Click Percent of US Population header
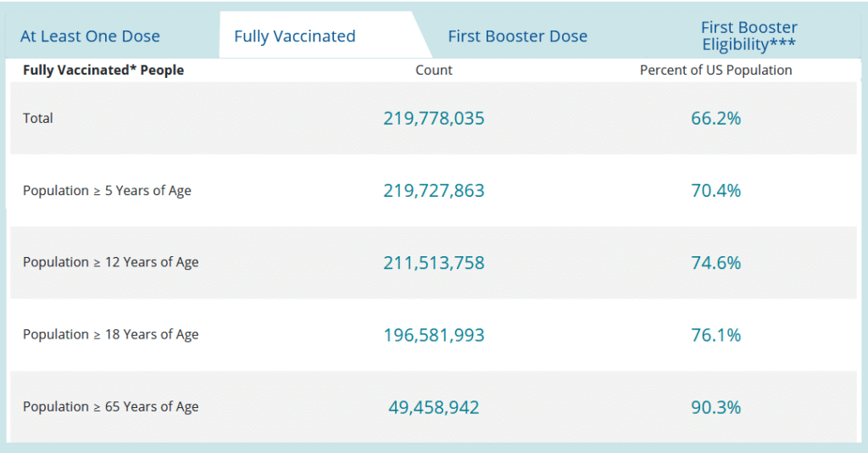Screen dimensions: 868x453 pyautogui.click(x=715, y=70)
